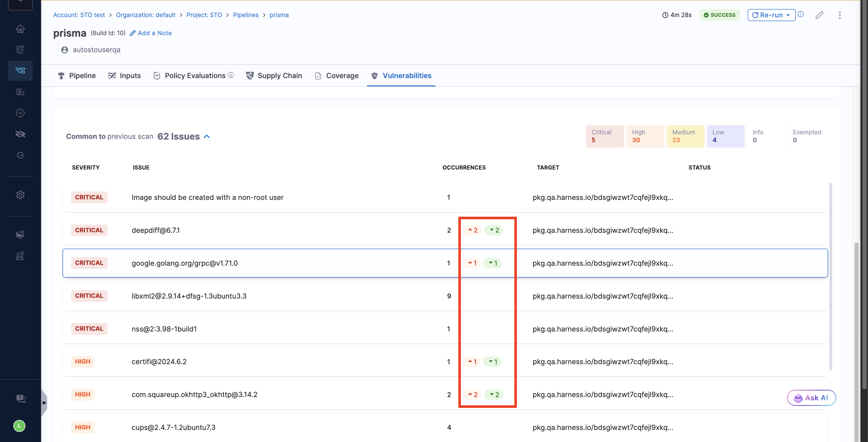
Task: Collapse the 62 Issues section chevron
Action: tap(207, 136)
